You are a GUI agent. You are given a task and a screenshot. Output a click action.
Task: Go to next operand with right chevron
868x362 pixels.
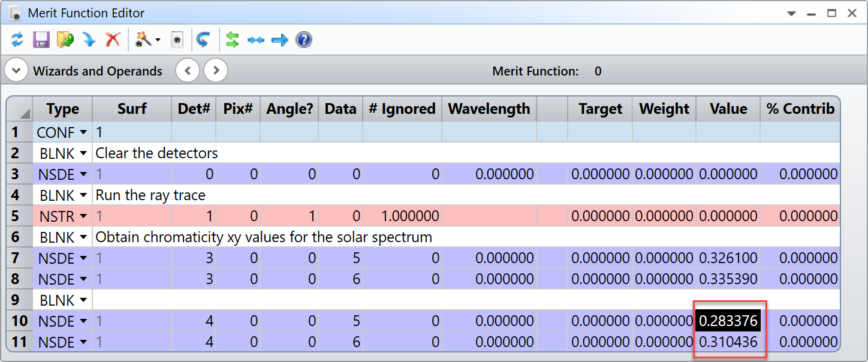216,71
